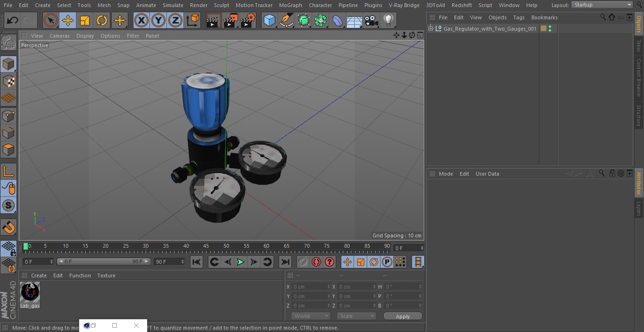Viewport: 644px width, 332px height.
Task: Switch to Points mode icon
Action: [8, 115]
